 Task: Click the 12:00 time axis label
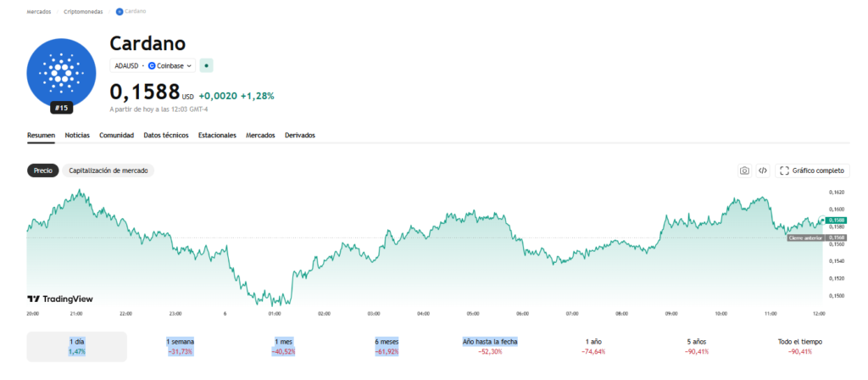click(819, 314)
